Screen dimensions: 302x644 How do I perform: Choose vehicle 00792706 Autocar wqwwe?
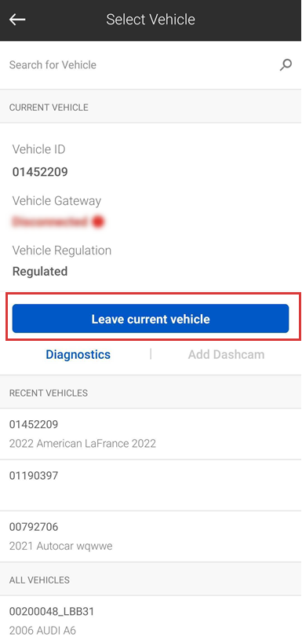click(151, 536)
